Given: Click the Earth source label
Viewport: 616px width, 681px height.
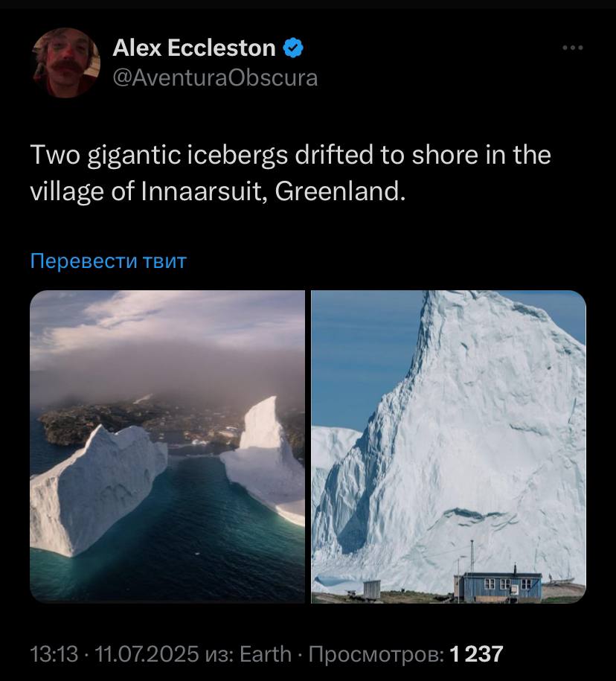Looking at the screenshot, I should pyautogui.click(x=266, y=654).
